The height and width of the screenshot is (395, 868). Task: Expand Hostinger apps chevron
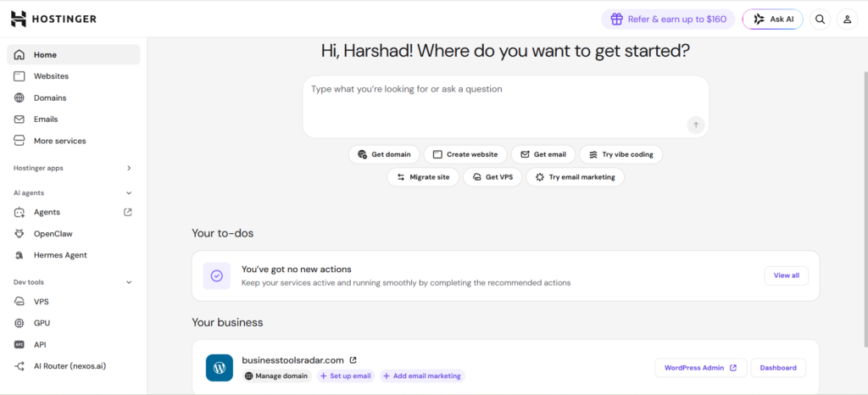coord(129,168)
